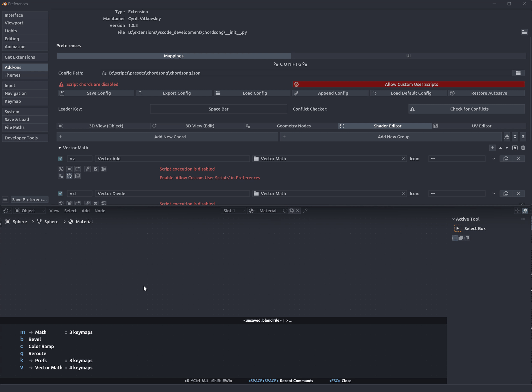Select the UV Editor mapping tab
Viewport: 532px width, 392px height.
[x=481, y=126]
